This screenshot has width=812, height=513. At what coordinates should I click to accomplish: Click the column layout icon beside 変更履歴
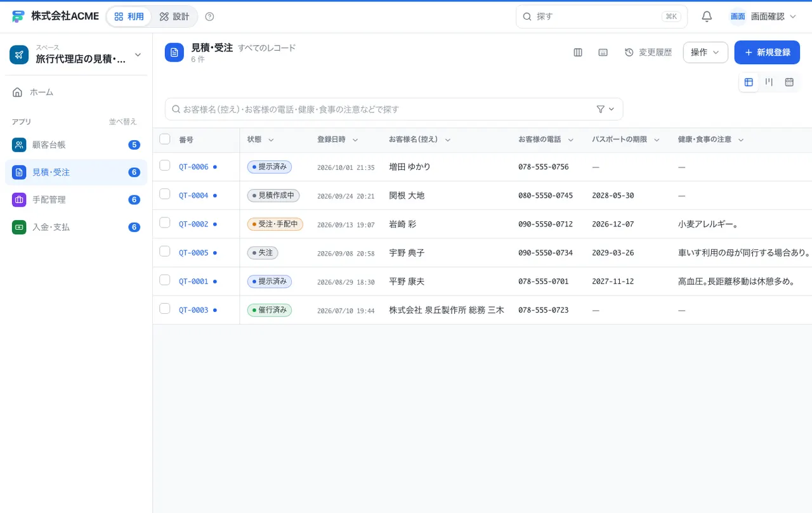578,53
